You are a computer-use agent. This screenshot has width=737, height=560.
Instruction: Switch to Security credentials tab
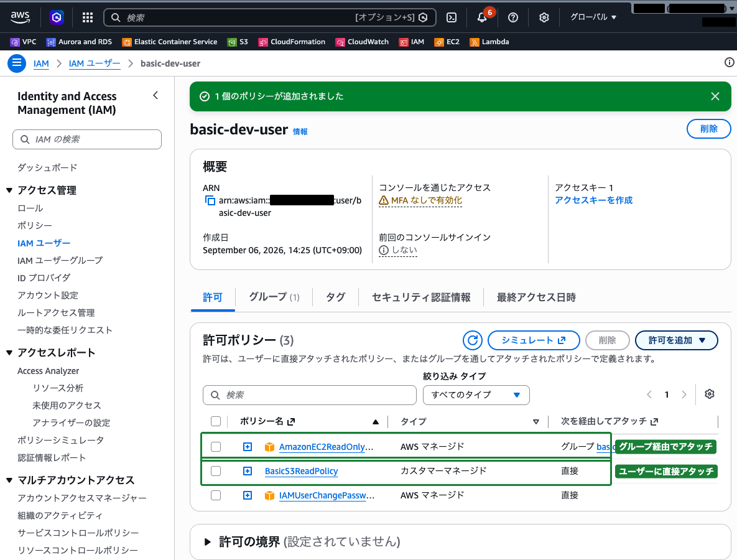(421, 297)
